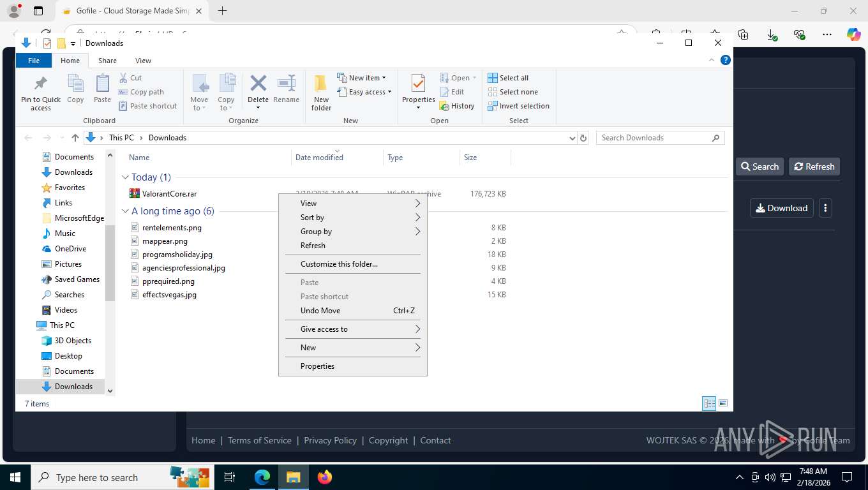This screenshot has height=490, width=868.
Task: Open the New item dropdown
Action: (x=361, y=78)
